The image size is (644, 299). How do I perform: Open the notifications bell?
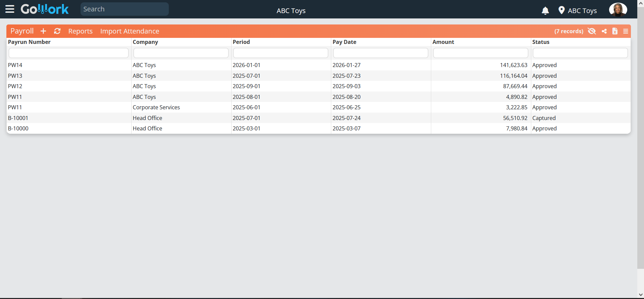545,11
